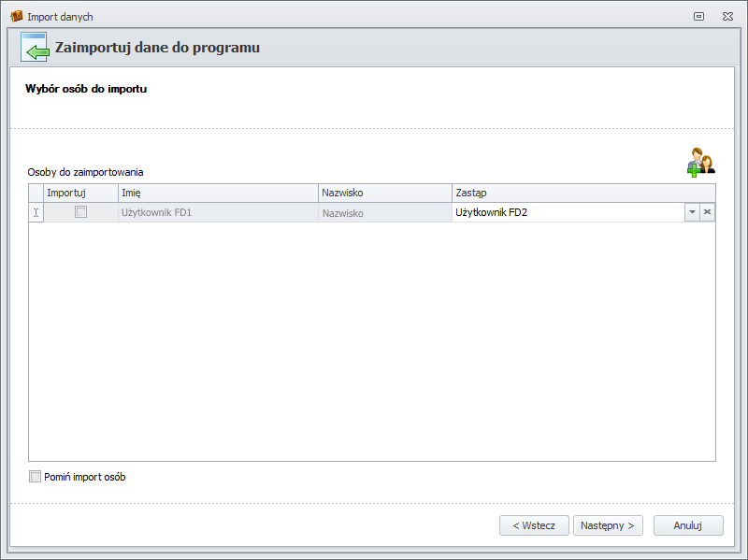Maximize the Import danych window
Screen dimensions: 748x560
click(x=698, y=16)
